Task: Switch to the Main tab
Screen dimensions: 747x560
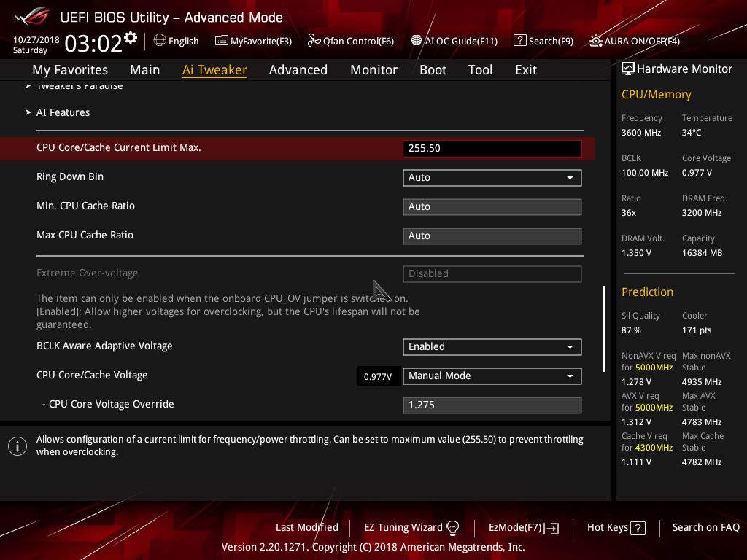Action: (145, 70)
